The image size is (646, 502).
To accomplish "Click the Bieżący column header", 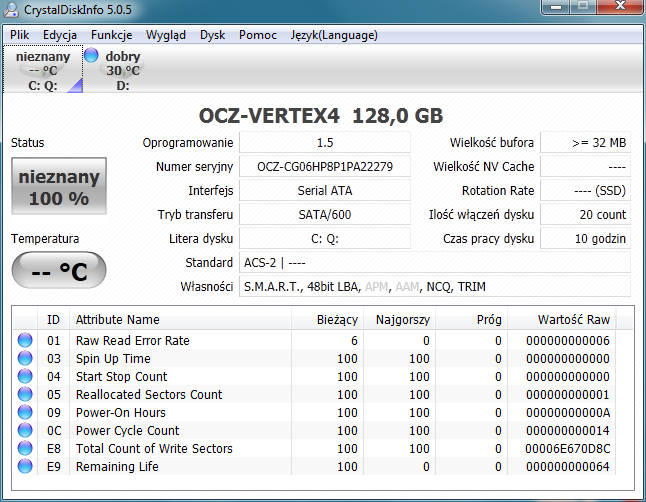I will 327,319.
